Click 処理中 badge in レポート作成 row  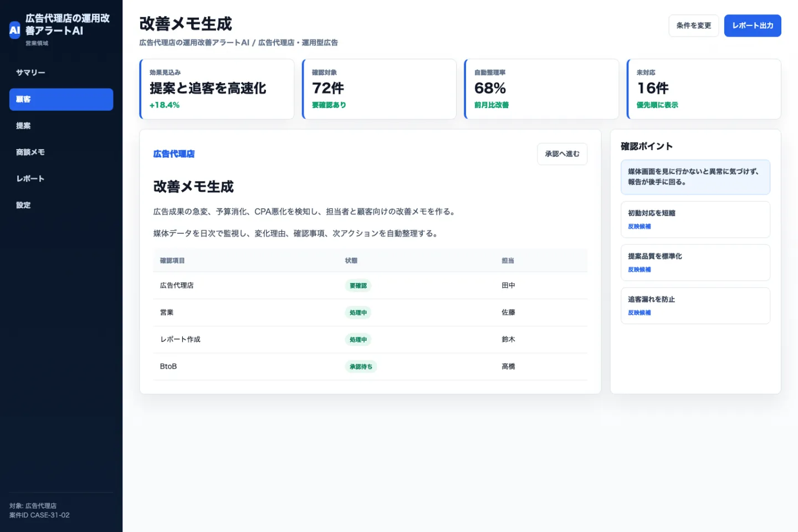[x=358, y=340]
